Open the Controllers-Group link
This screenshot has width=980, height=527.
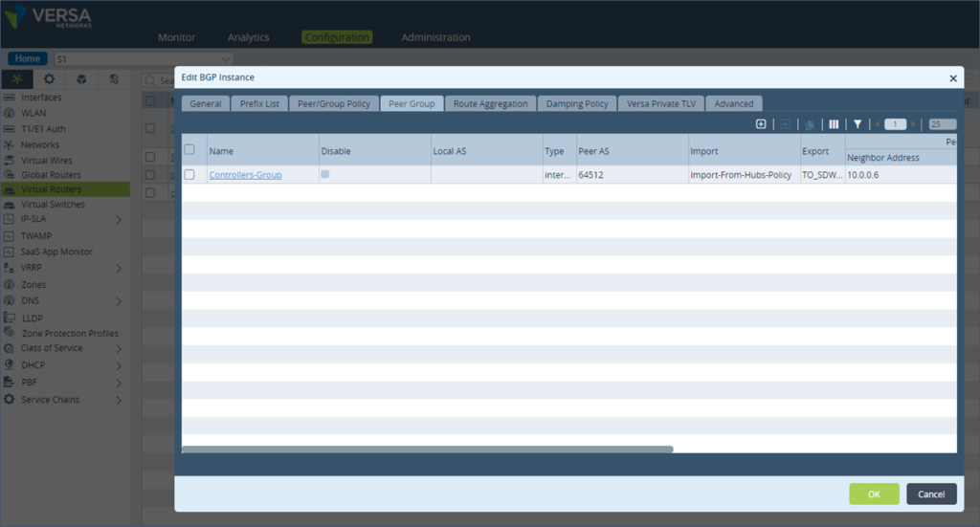click(245, 175)
